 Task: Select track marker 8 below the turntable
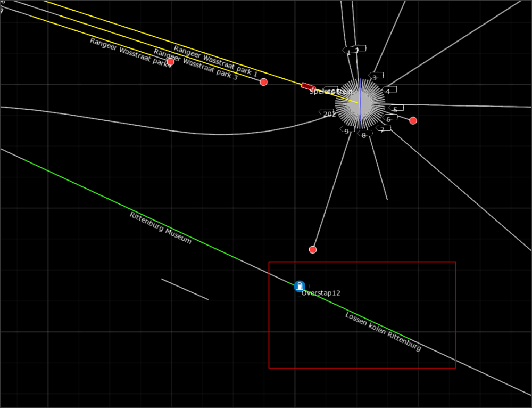[x=364, y=134]
